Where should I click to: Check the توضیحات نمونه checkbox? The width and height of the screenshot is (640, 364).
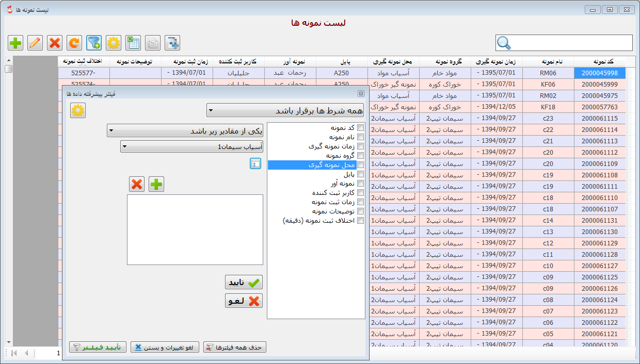[360, 211]
